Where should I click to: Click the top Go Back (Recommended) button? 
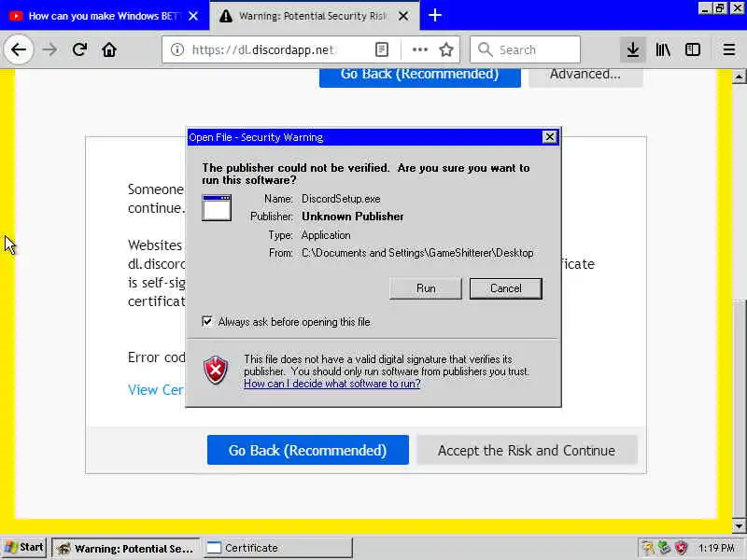click(419, 77)
